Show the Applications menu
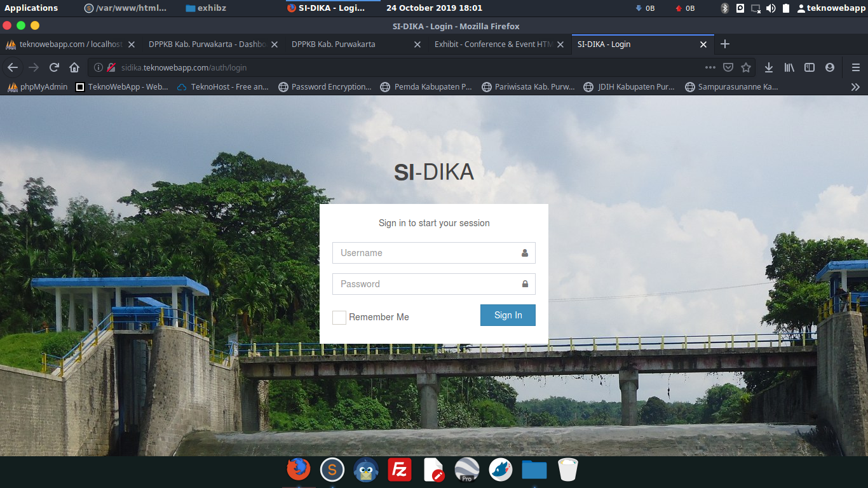This screenshot has height=488, width=868. pyautogui.click(x=32, y=8)
